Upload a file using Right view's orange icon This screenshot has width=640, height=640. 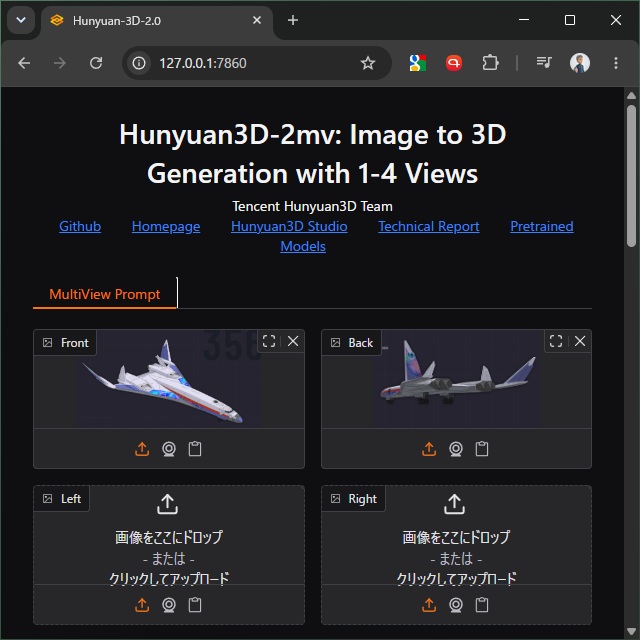[x=429, y=605]
